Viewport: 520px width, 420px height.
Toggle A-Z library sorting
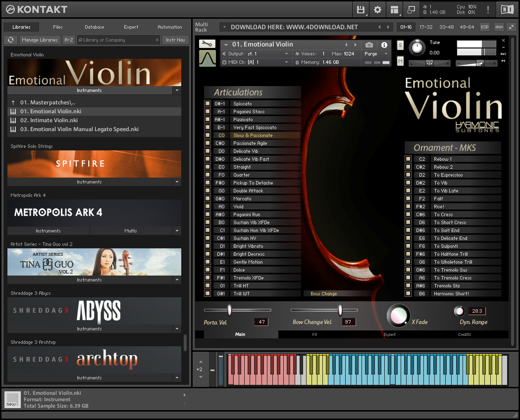point(69,40)
